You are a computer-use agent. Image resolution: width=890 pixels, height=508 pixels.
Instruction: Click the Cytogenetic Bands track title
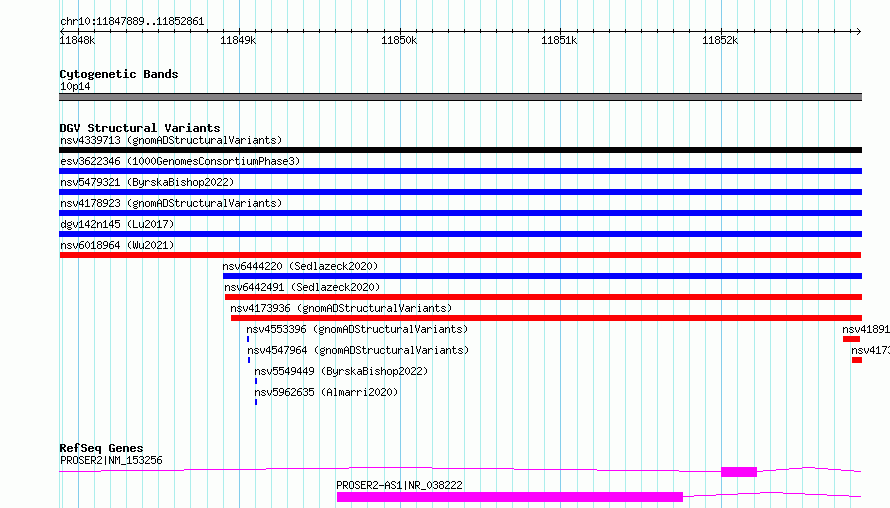pyautogui.click(x=119, y=74)
